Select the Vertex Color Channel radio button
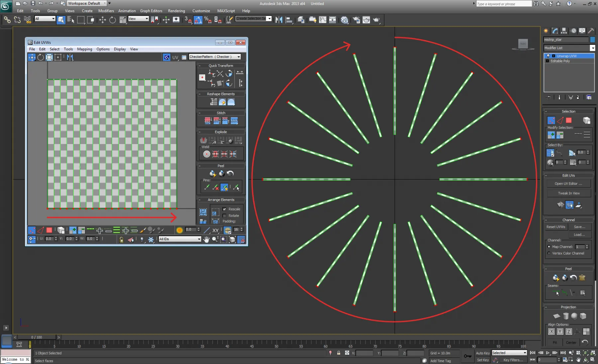Viewport: 598px width, 364px height. click(x=549, y=253)
